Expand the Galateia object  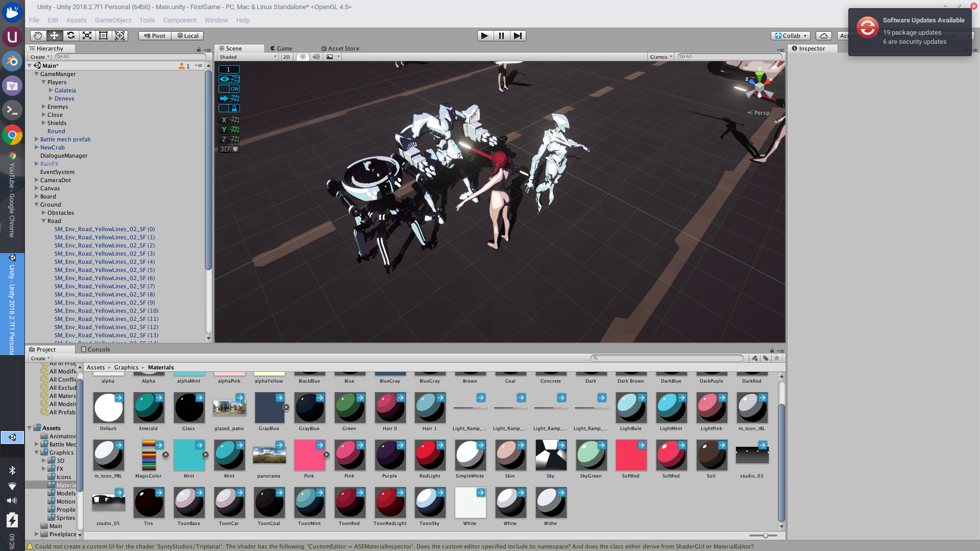click(51, 90)
